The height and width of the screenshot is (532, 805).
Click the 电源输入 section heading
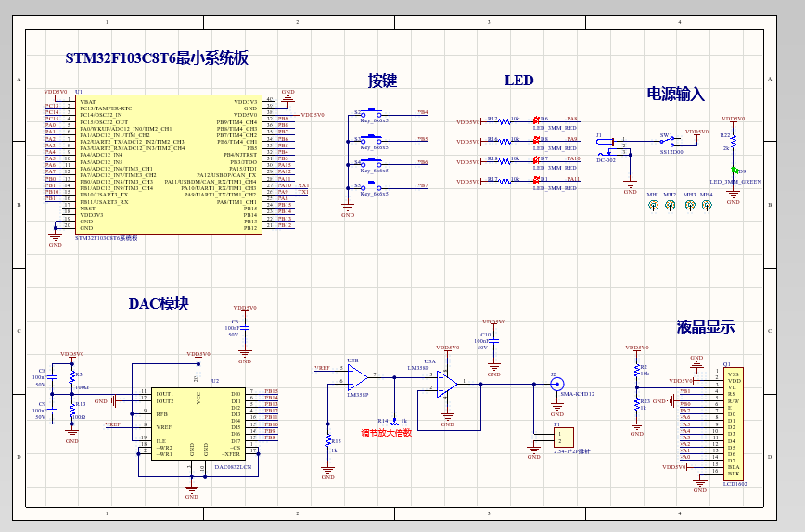pyautogui.click(x=675, y=94)
